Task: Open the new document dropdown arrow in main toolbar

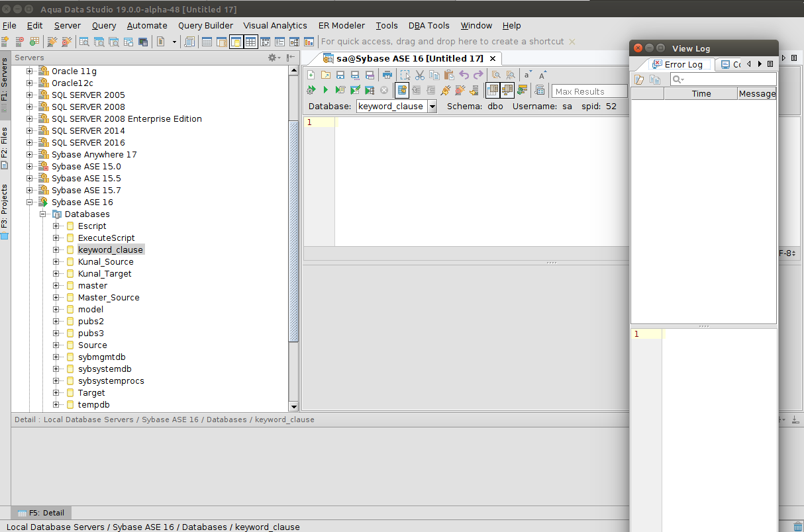Action: tap(175, 42)
